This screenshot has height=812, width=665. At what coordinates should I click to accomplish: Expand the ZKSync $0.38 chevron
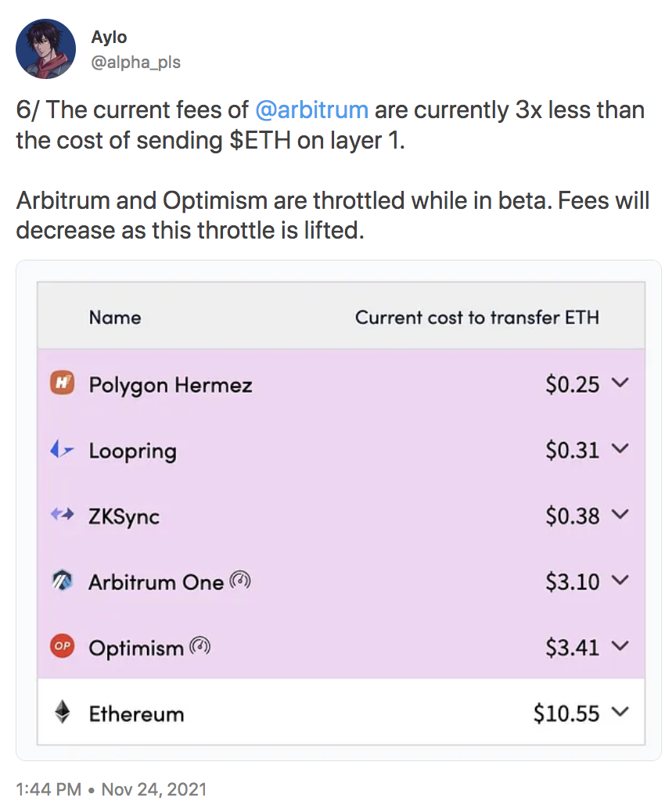pos(620,514)
